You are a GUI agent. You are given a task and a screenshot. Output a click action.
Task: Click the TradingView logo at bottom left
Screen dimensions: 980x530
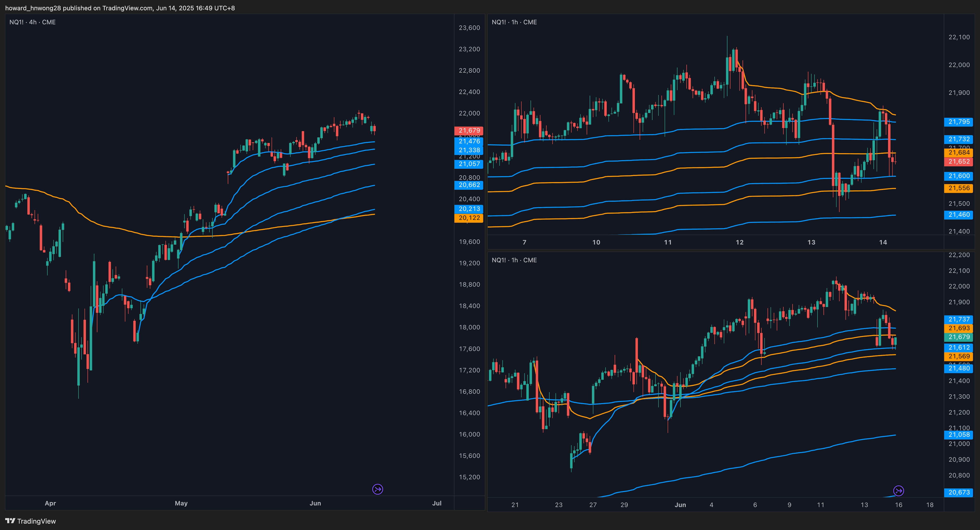[30, 521]
